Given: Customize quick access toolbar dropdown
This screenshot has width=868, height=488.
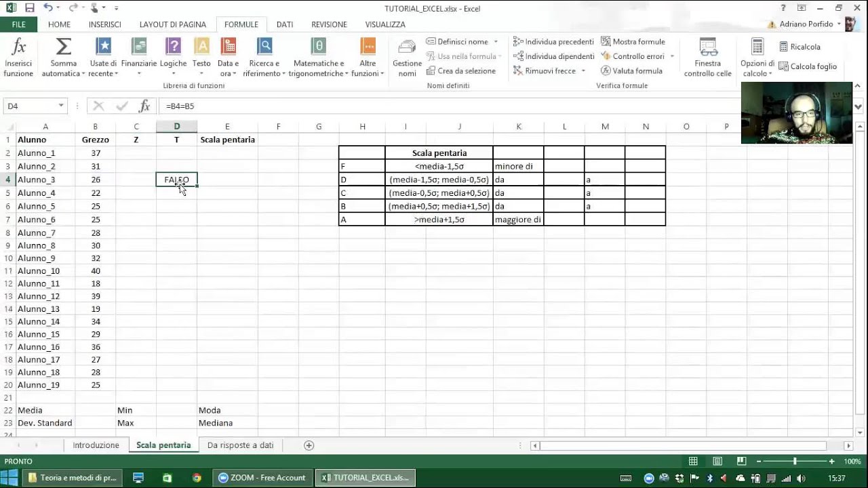Looking at the screenshot, I should point(116,8).
